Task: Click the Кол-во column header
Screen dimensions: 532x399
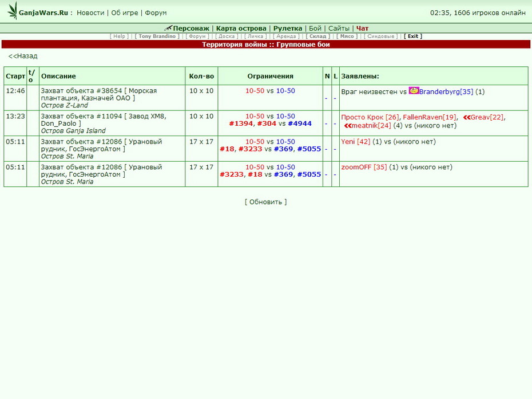Action: pyautogui.click(x=201, y=76)
